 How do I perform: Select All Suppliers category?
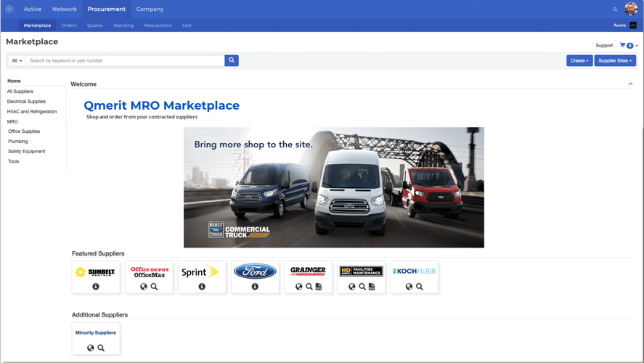click(20, 91)
